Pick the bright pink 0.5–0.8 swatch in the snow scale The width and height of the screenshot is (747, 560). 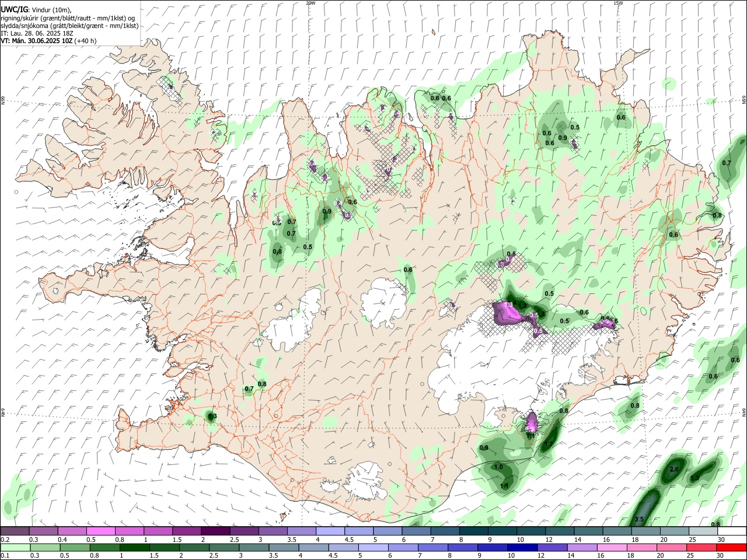click(x=101, y=531)
